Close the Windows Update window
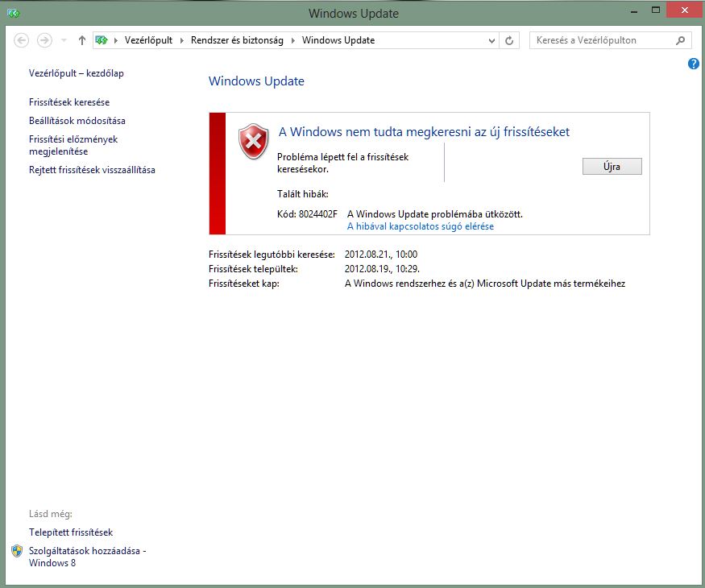Image resolution: width=705 pixels, height=588 pixels. (x=684, y=10)
